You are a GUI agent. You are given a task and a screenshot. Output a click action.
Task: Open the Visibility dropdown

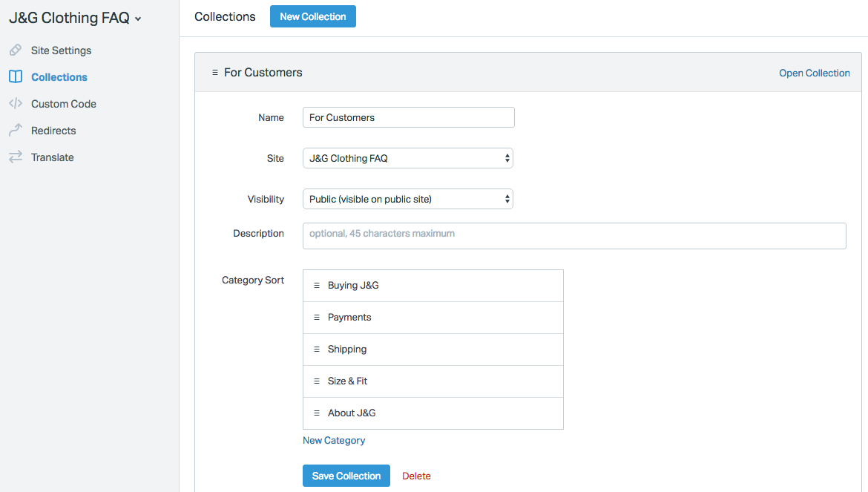pos(407,199)
